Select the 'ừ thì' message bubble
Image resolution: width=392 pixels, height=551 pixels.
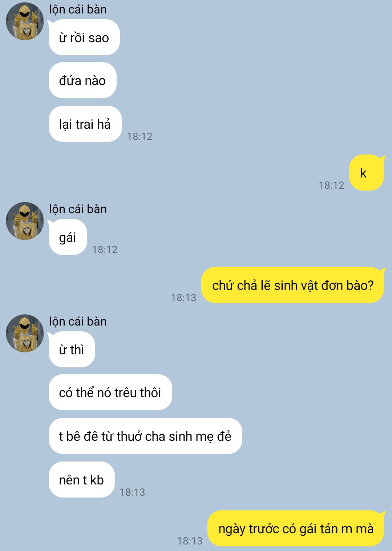(72, 350)
